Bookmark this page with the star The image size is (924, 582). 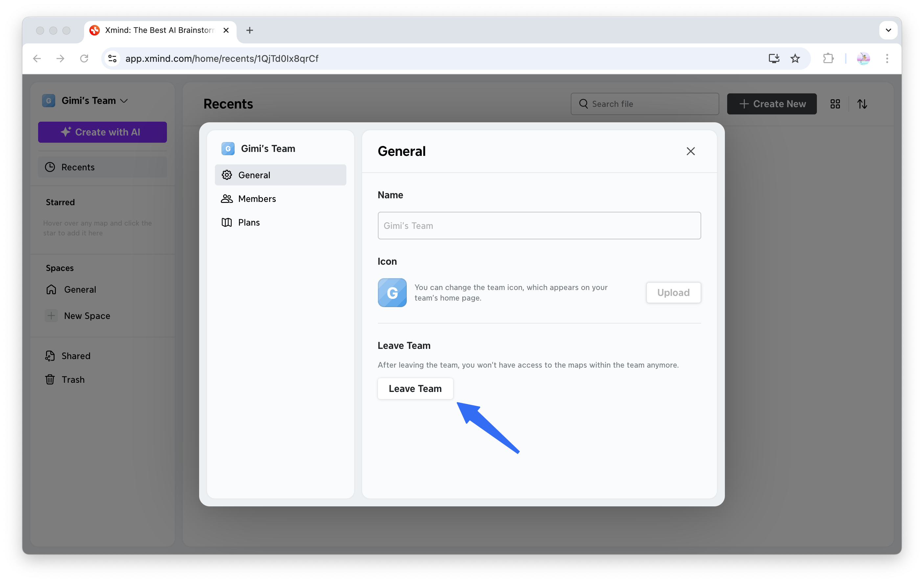point(795,58)
